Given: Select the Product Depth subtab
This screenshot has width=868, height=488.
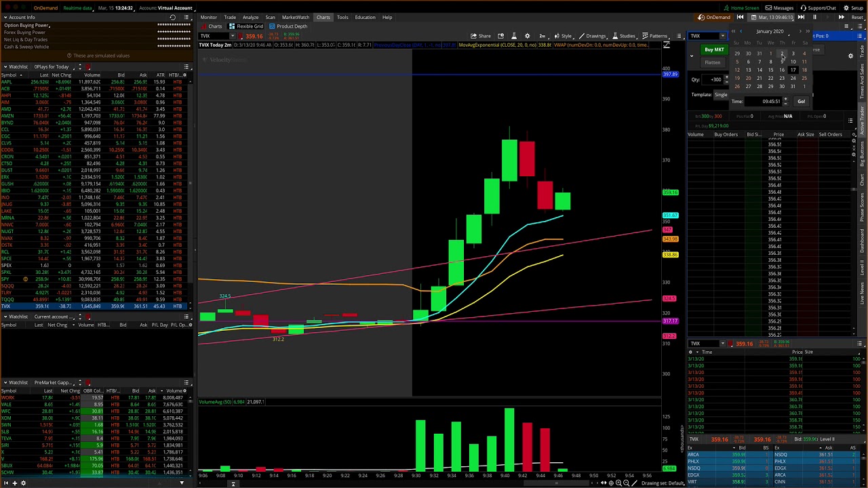Looking at the screenshot, I should pos(288,26).
